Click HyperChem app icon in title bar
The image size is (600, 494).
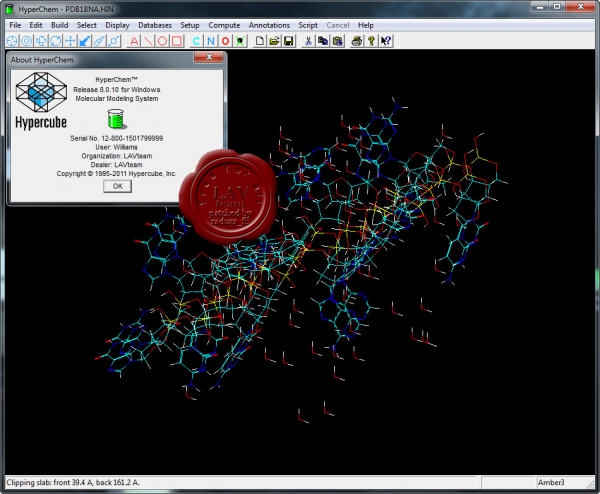coord(10,9)
